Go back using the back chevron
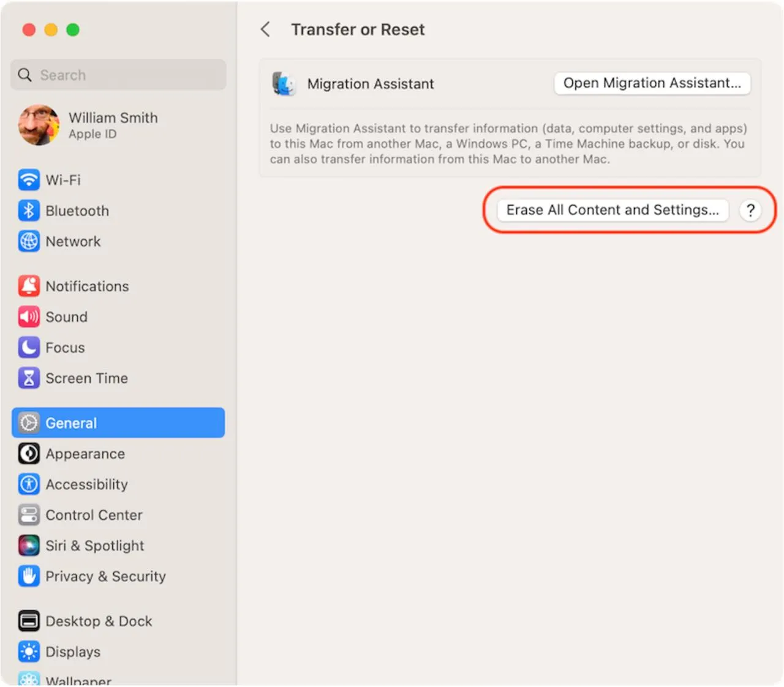 coord(265,29)
